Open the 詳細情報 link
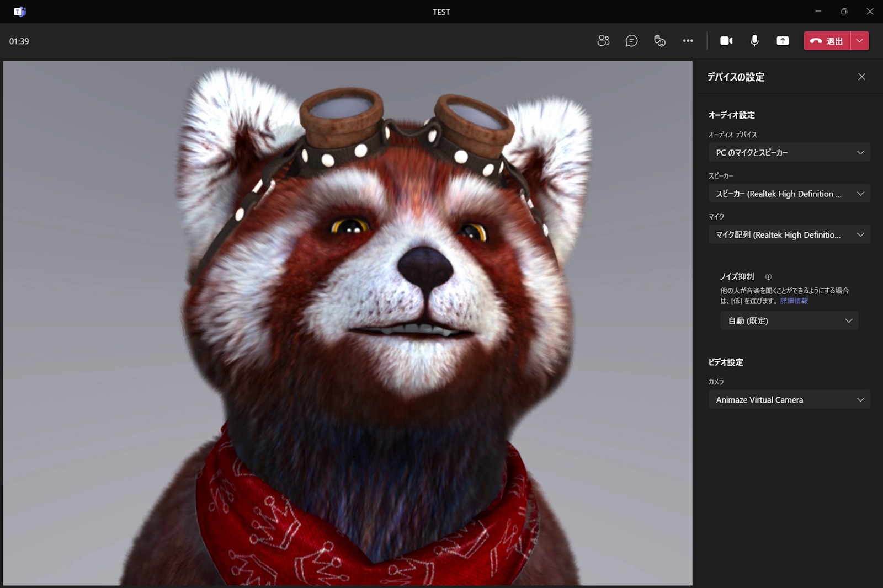Image resolution: width=883 pixels, height=588 pixels. (x=794, y=301)
